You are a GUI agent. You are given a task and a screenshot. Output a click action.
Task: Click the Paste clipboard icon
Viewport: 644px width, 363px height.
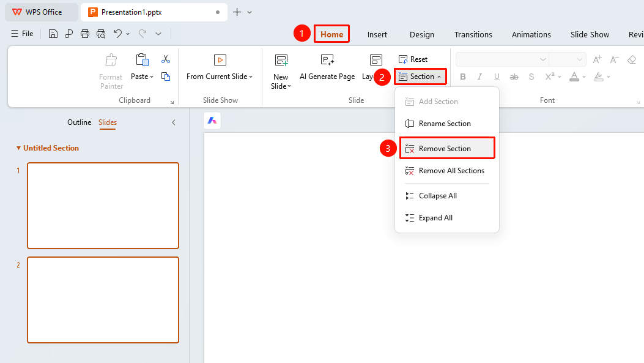[142, 61]
